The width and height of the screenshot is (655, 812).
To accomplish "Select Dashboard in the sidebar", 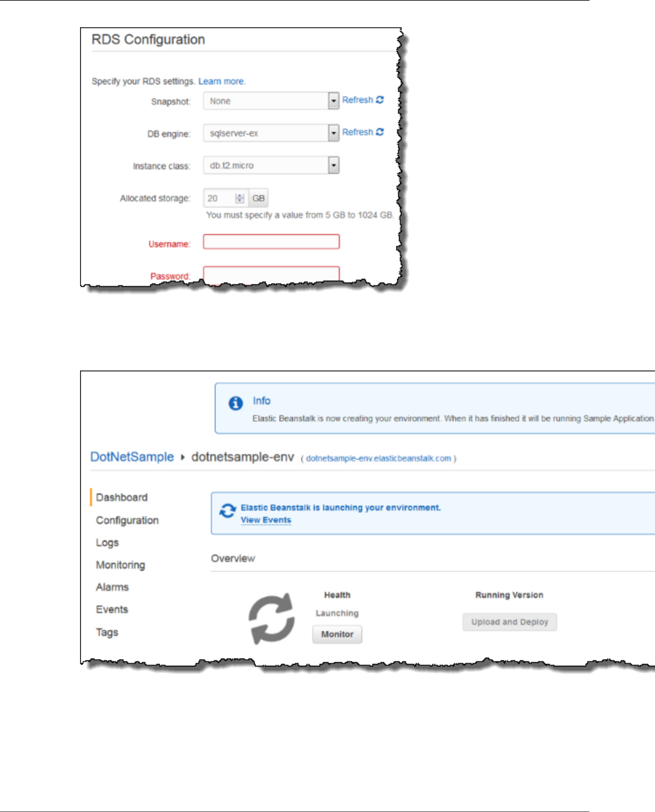I will pos(122,497).
